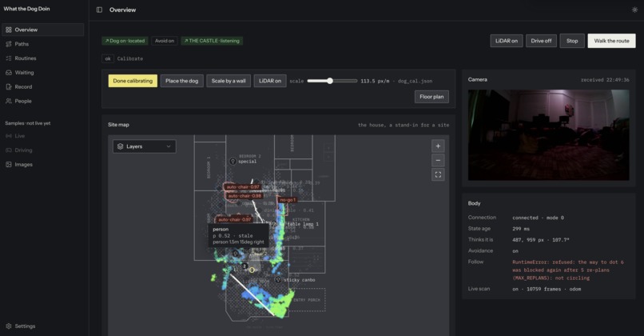This screenshot has height=336, width=644.
Task: Toggle the 'Avoid on' chip
Action: tap(165, 41)
